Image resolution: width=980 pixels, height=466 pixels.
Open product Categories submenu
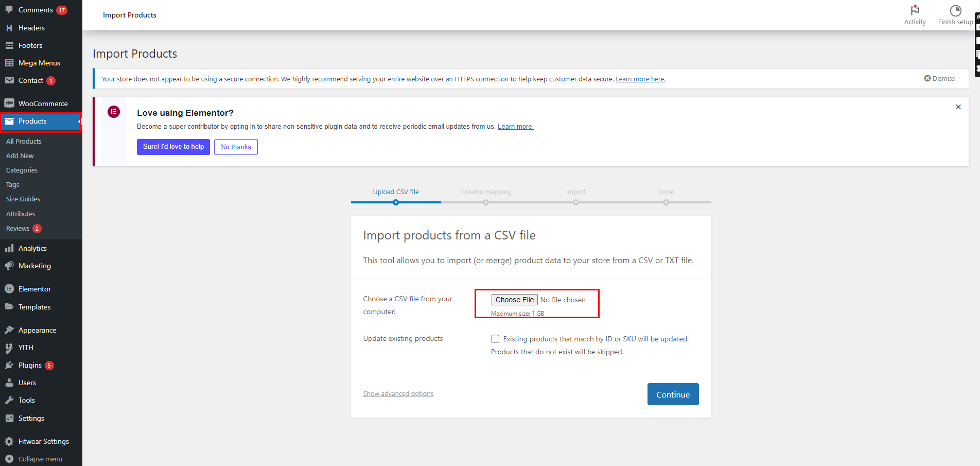pos(22,170)
